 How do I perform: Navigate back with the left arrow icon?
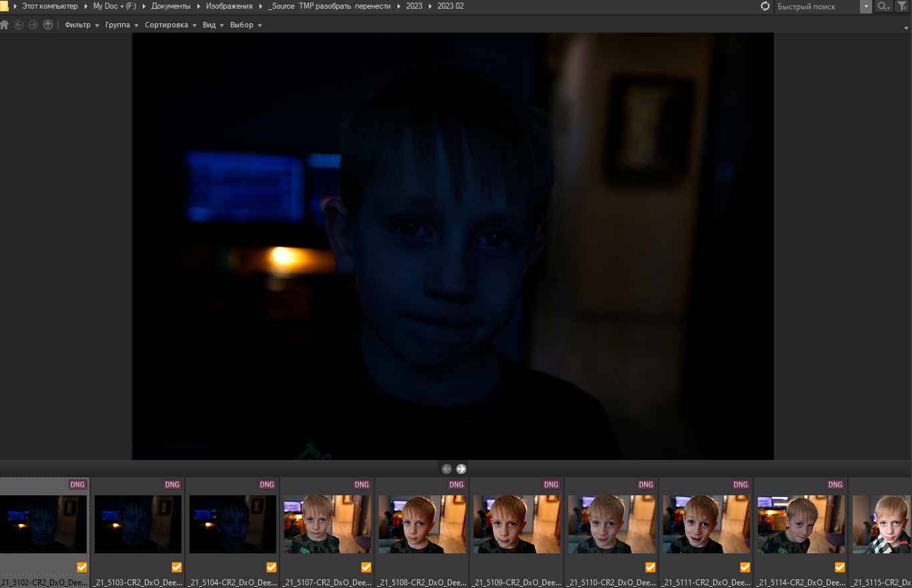click(19, 25)
